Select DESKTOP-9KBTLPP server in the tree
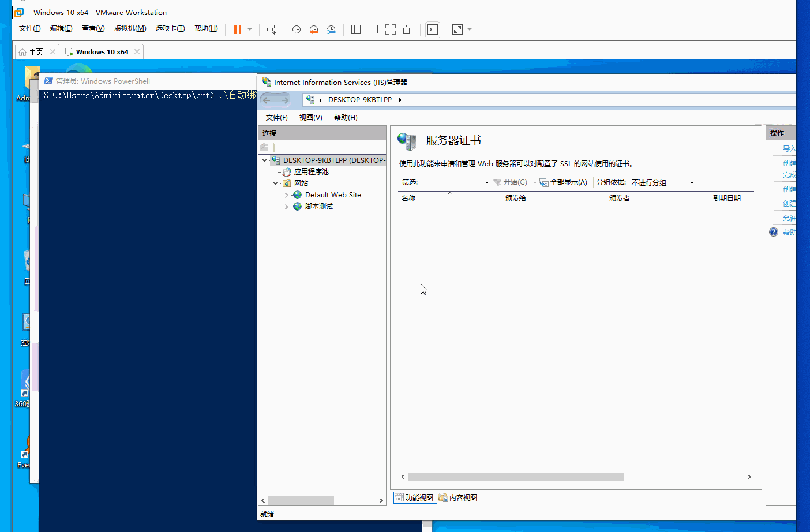The height and width of the screenshot is (532, 810). tap(334, 160)
